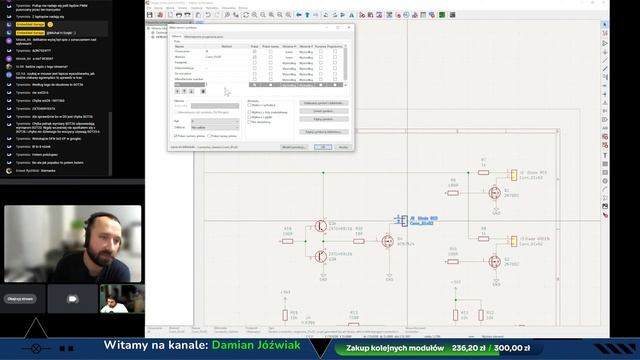Screen dimensions: 640x360
Task: Click the Zoom Out magnifier icon
Action: 263,15
